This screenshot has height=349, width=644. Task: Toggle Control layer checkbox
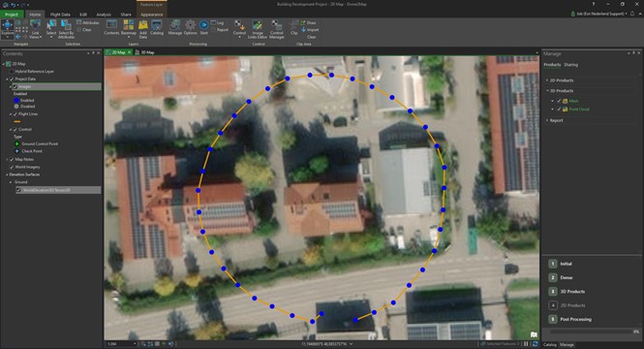pos(15,129)
